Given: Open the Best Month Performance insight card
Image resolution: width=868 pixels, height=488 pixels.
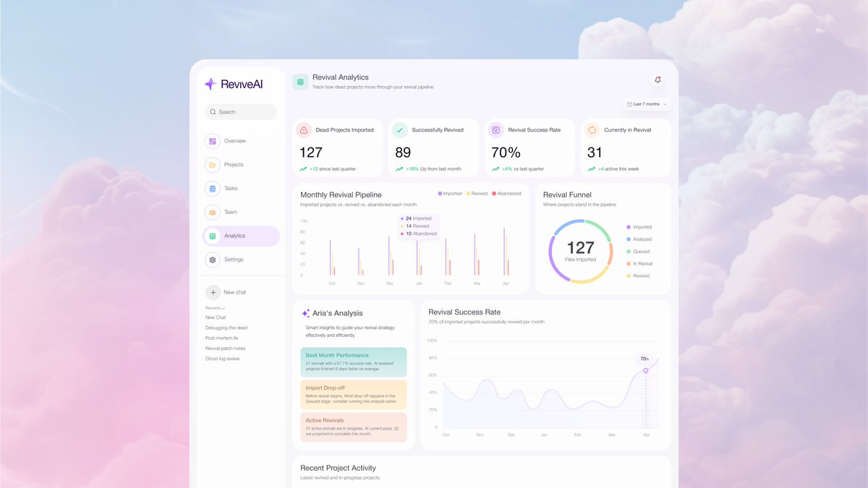Looking at the screenshot, I should point(354,362).
